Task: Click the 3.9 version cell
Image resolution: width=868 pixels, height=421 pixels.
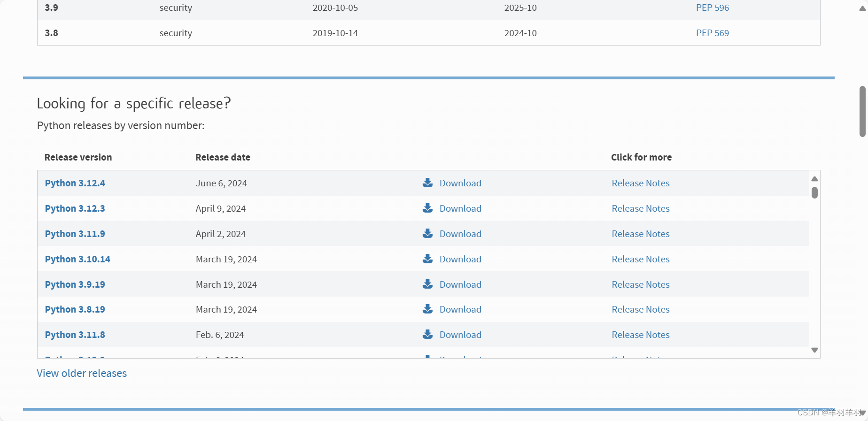Action: coord(51,8)
